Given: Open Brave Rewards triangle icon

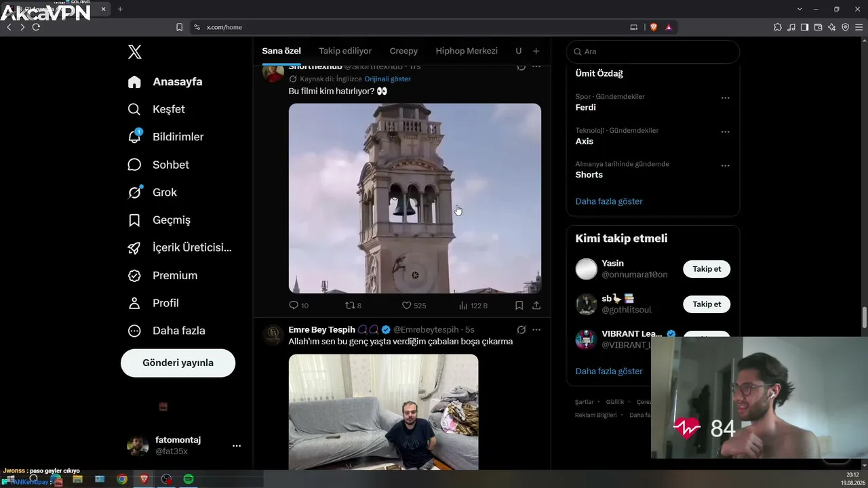Looking at the screenshot, I should [669, 27].
